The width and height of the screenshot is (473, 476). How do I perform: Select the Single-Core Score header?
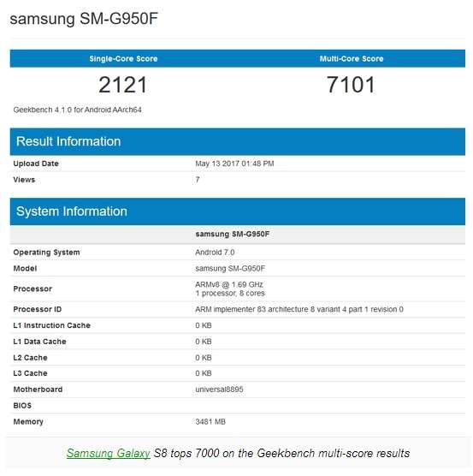tap(123, 58)
